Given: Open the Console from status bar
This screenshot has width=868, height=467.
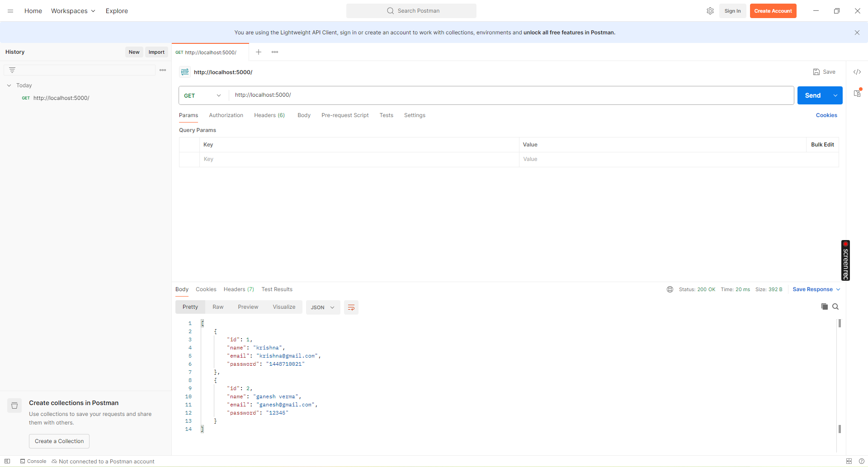Looking at the screenshot, I should 33,461.
